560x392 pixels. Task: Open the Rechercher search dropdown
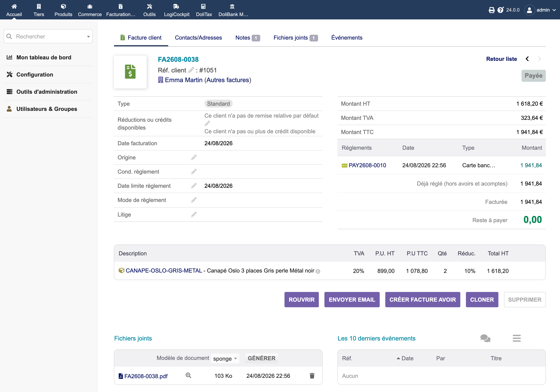[x=48, y=36]
